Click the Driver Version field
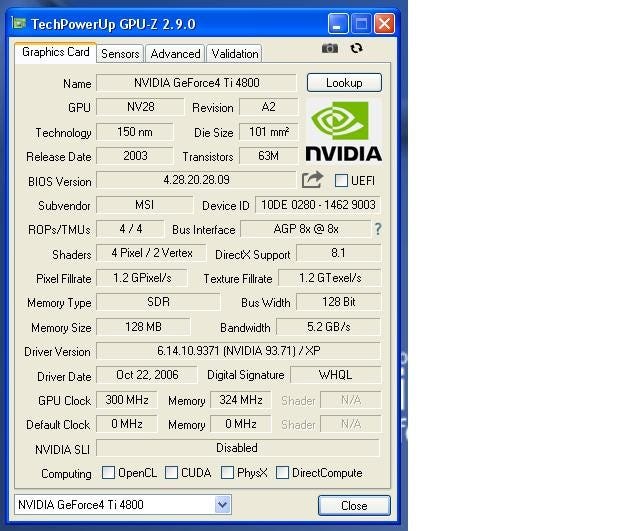The width and height of the screenshot is (640, 531). click(238, 351)
